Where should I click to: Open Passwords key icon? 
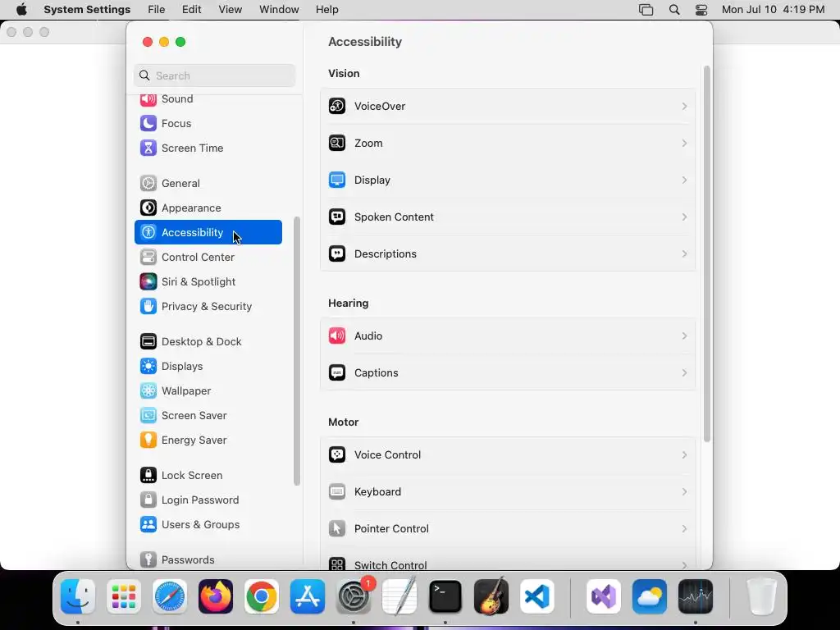[x=148, y=559]
